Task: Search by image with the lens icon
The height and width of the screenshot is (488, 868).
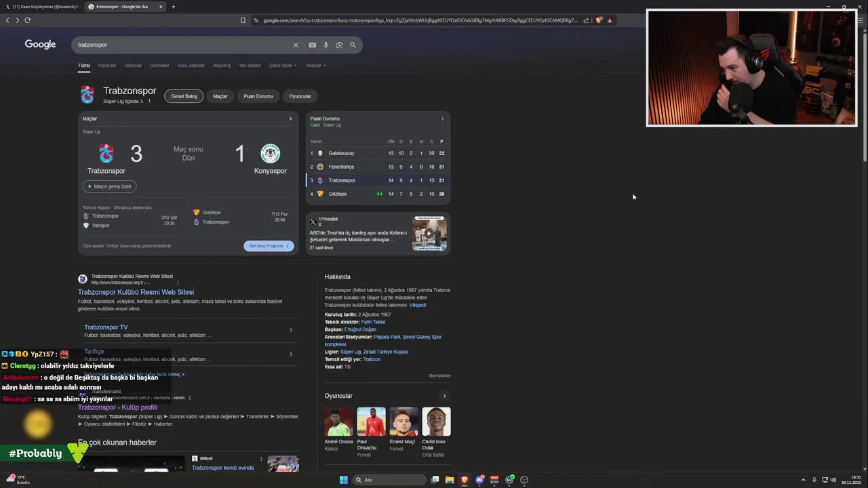Action: click(339, 45)
